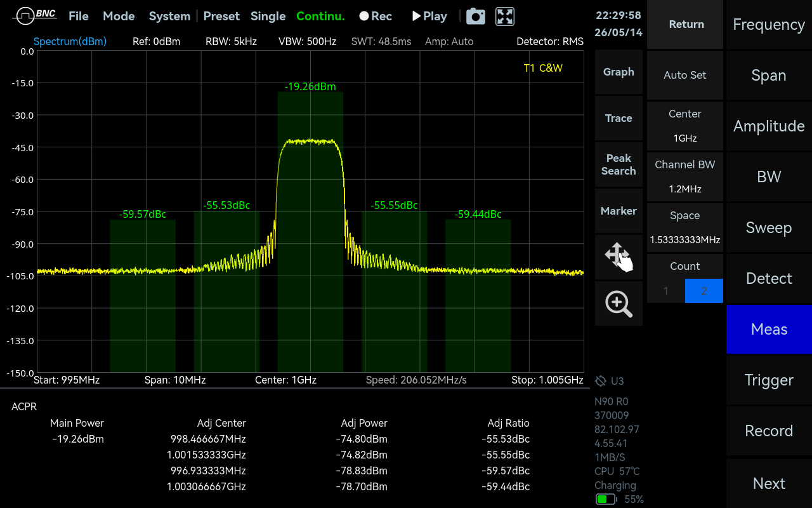Open the Trace side panel
The height and width of the screenshot is (508, 812).
tap(619, 118)
